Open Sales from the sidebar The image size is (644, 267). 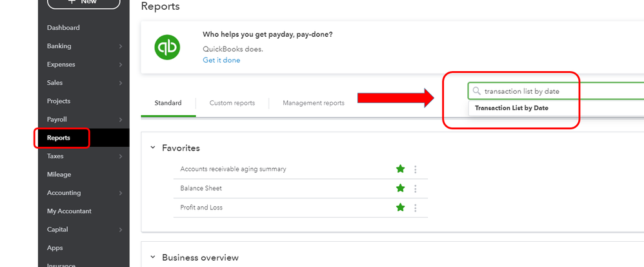[55, 83]
